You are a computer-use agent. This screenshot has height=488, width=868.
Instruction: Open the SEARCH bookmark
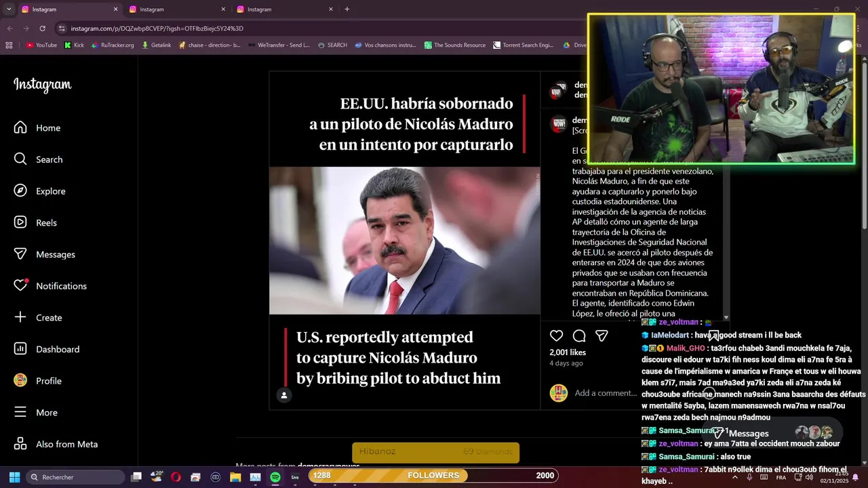coord(332,45)
